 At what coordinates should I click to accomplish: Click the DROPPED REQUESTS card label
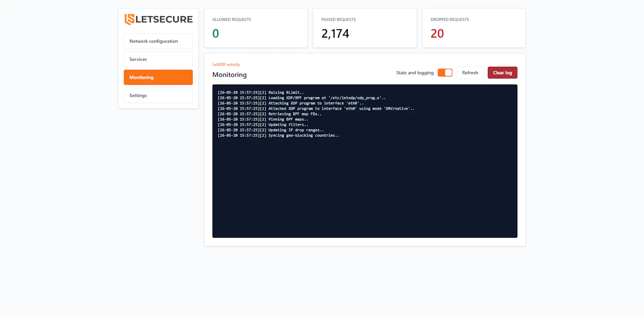(450, 19)
